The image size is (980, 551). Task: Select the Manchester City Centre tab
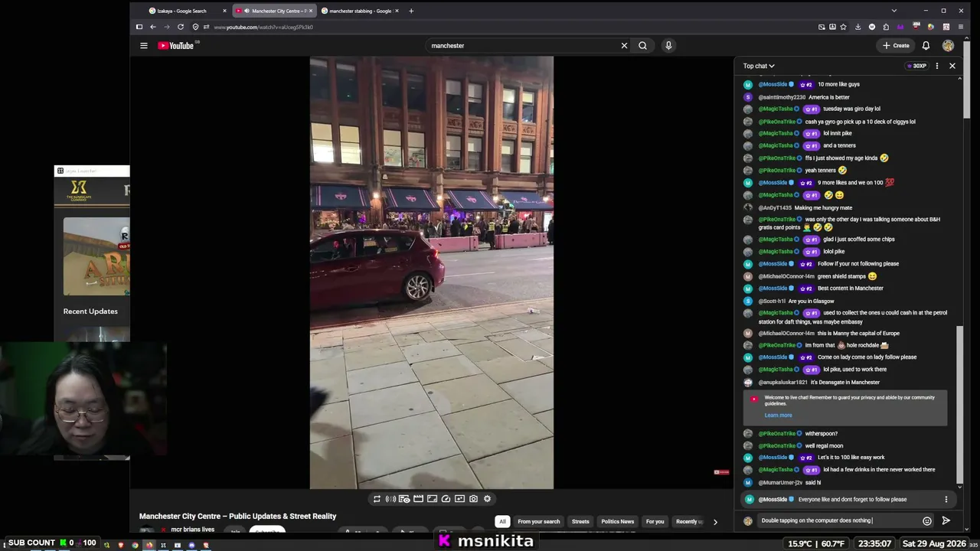274,11
